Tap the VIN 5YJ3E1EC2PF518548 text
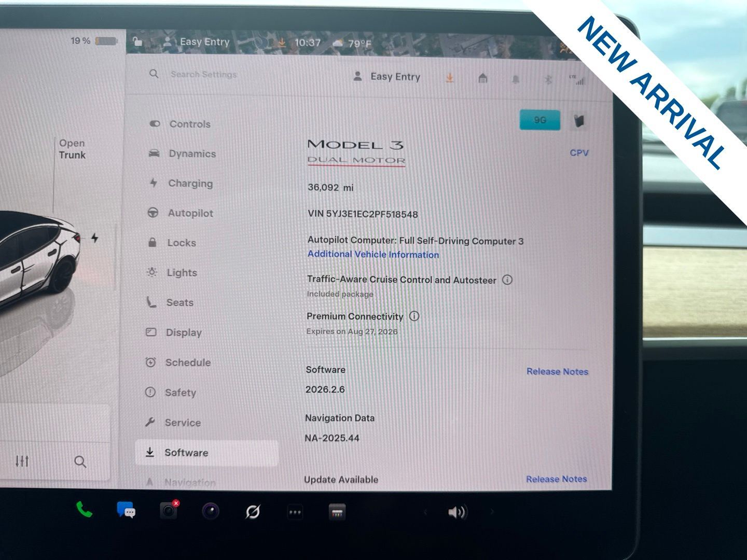747x560 pixels. click(363, 214)
